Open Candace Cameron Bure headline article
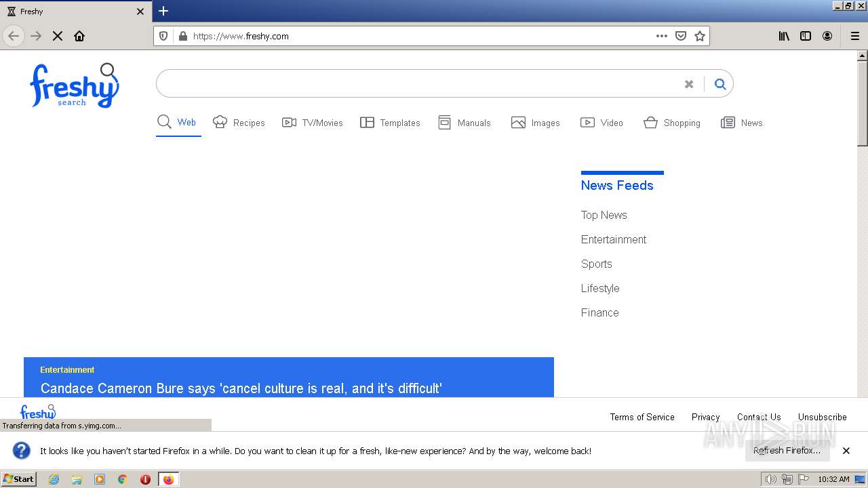Image resolution: width=868 pixels, height=488 pixels. click(241, 388)
